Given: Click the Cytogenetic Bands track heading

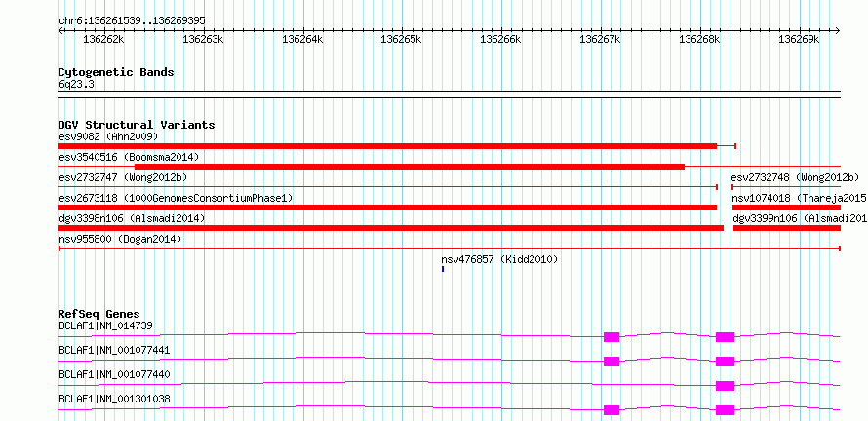Looking at the screenshot, I should pyautogui.click(x=116, y=72).
